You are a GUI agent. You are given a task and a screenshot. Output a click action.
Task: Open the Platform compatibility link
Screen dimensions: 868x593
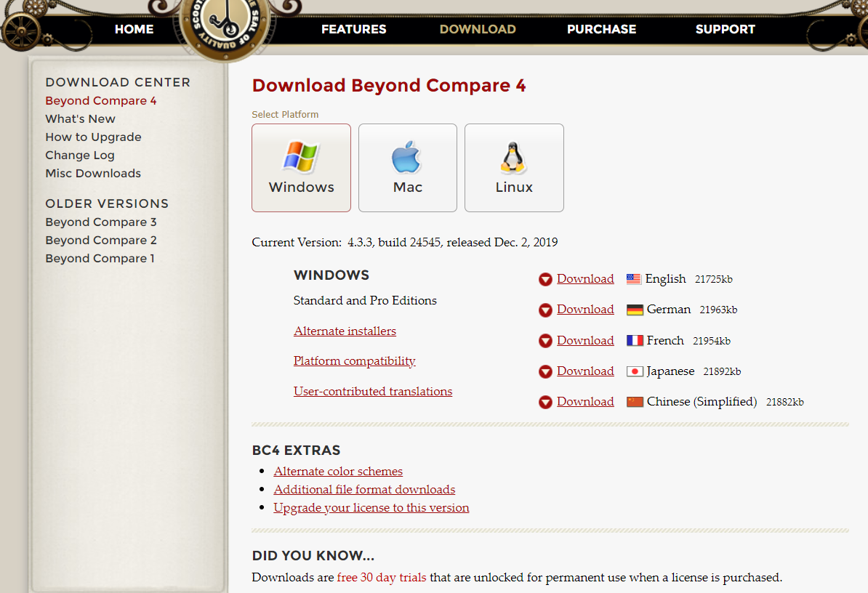click(x=354, y=361)
